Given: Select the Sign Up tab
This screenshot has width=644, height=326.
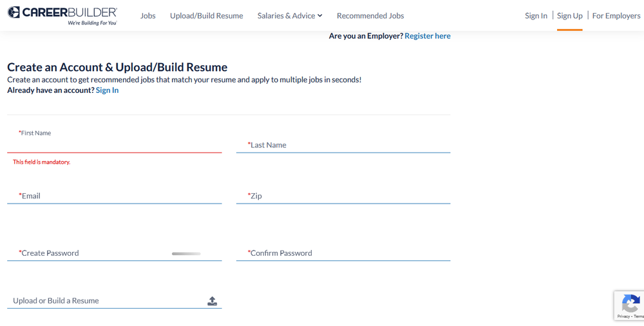Looking at the screenshot, I should pos(570,15).
